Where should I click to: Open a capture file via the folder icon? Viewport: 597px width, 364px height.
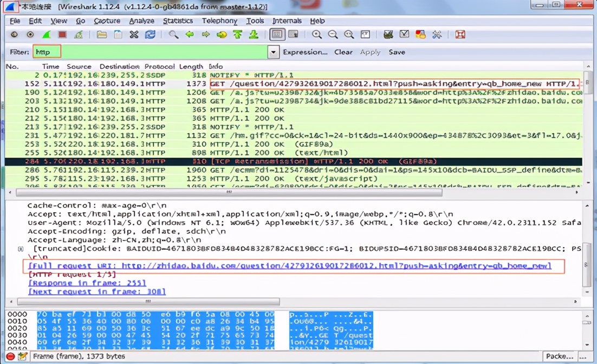coord(102,35)
